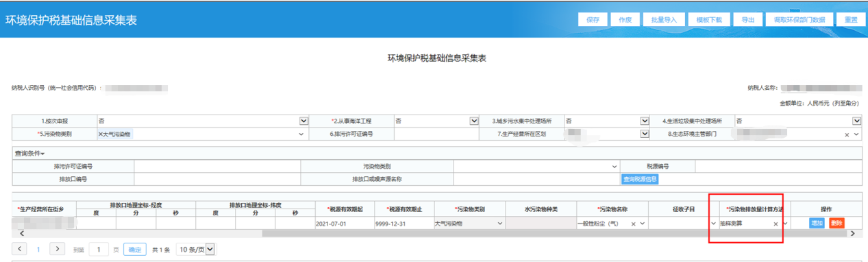The width and height of the screenshot is (868, 262).
Task: Click the 排放口编号 input field
Action: pyautogui.click(x=217, y=179)
